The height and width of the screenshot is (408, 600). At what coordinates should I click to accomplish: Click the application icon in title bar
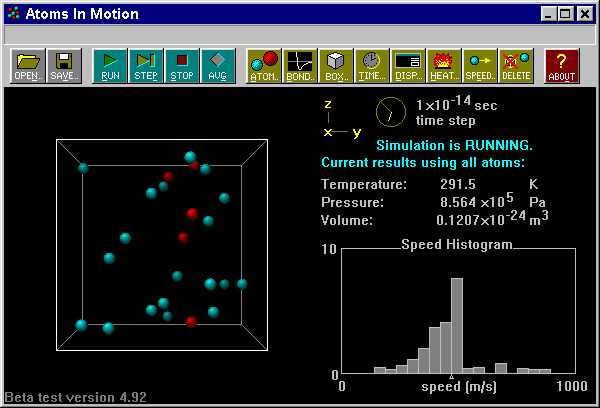click(12, 14)
